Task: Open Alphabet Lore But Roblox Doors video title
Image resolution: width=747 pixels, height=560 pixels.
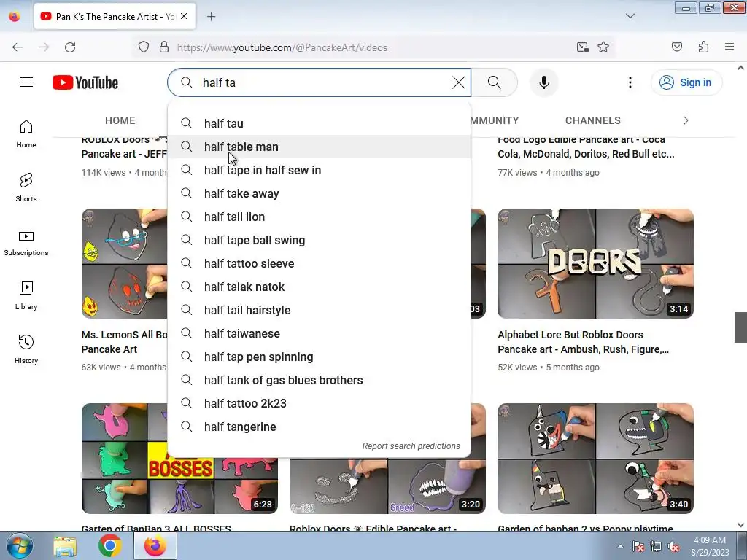Action: [584, 342]
